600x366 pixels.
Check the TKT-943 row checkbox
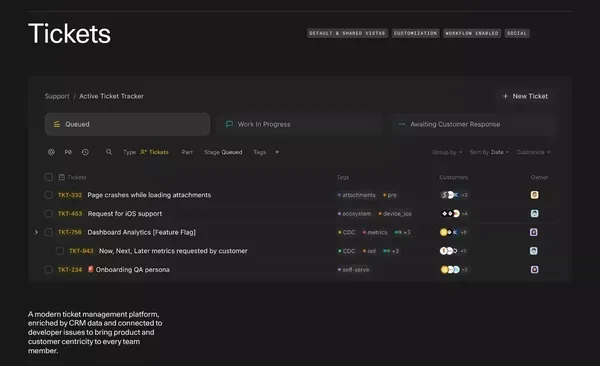point(60,251)
